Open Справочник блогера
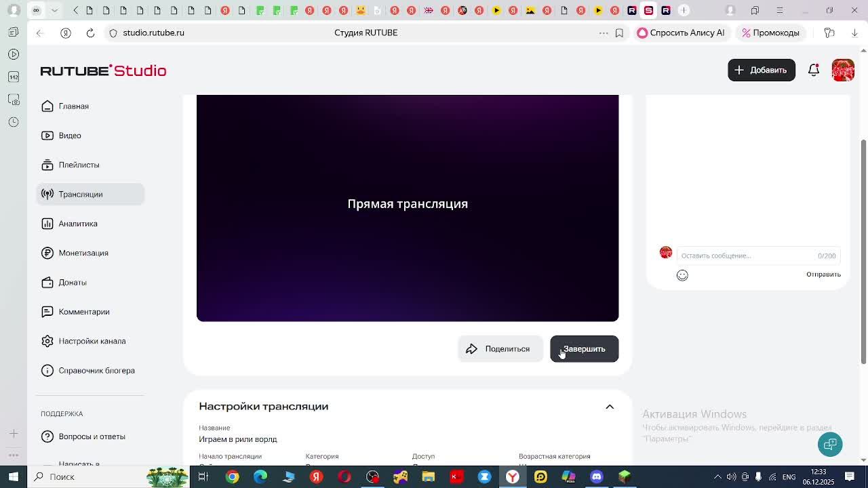 click(x=90, y=370)
